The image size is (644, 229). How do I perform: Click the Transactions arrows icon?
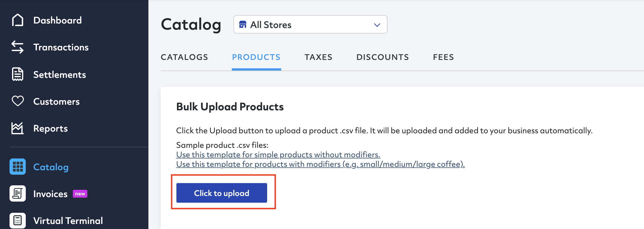pyautogui.click(x=18, y=47)
